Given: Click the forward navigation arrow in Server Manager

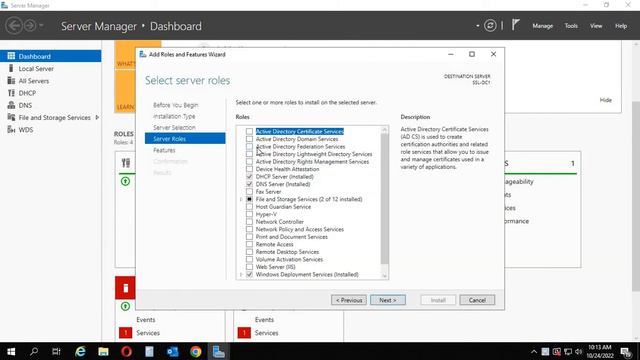Looking at the screenshot, I should (30, 26).
